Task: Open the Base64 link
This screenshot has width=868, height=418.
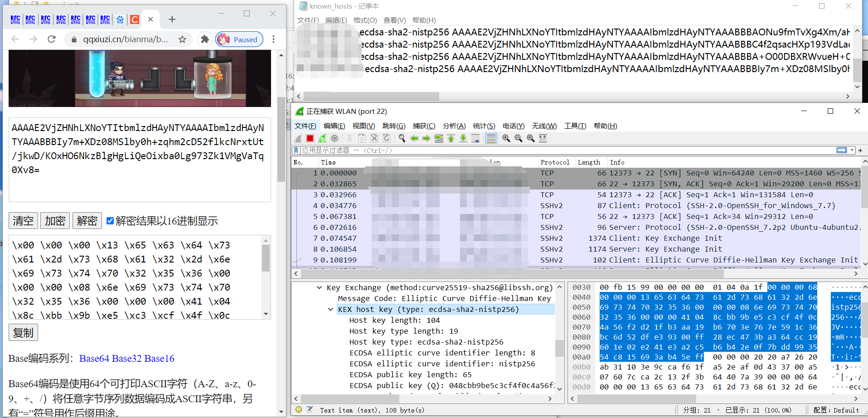Action: tap(94, 358)
